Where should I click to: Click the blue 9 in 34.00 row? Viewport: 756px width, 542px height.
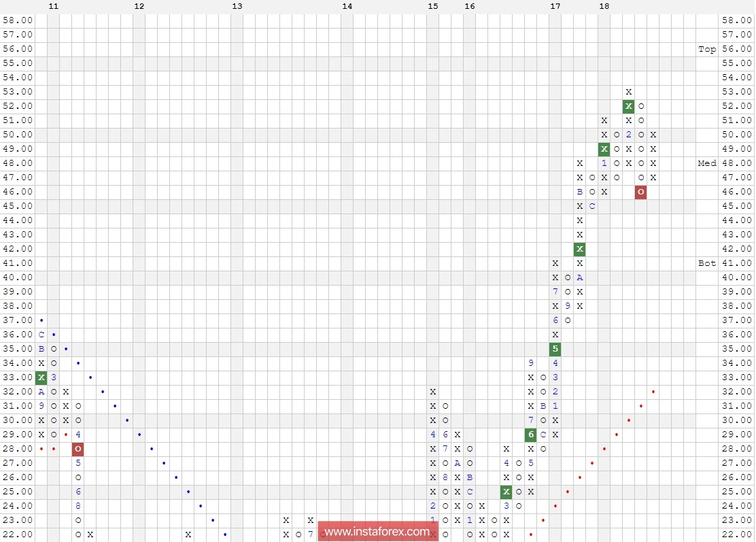[x=530, y=363]
